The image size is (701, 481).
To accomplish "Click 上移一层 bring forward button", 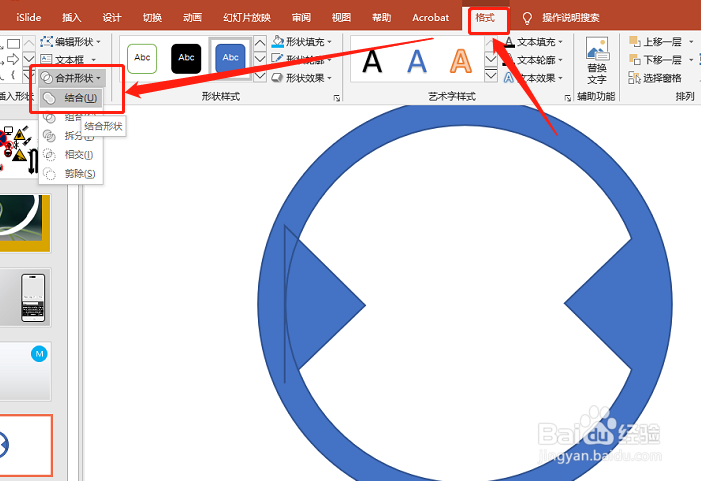I will pos(655,42).
